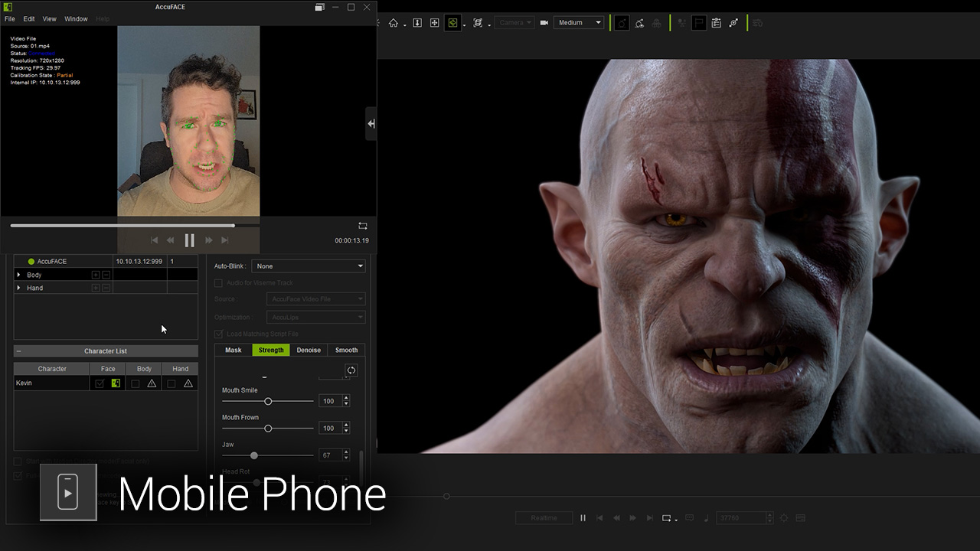Toggle Load Matching Script File checkbox
Viewport: 980px width, 551px height.
tap(218, 334)
